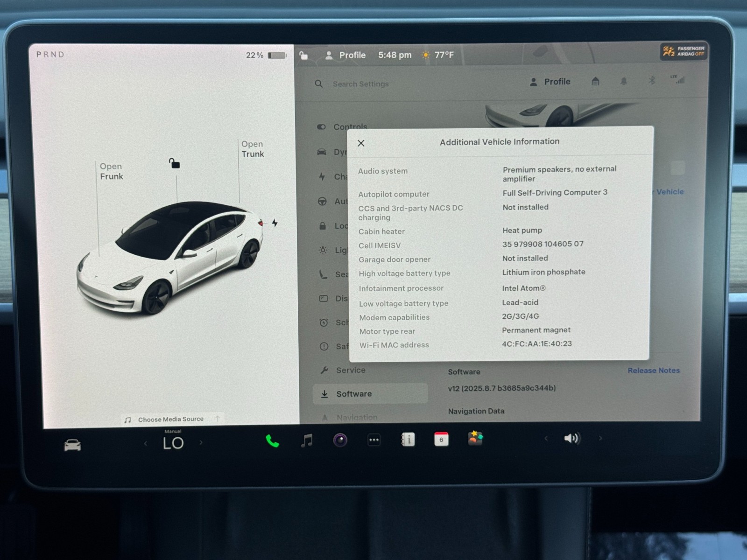Open the Toybox app icon
Image resolution: width=747 pixels, height=560 pixels.
click(x=475, y=438)
